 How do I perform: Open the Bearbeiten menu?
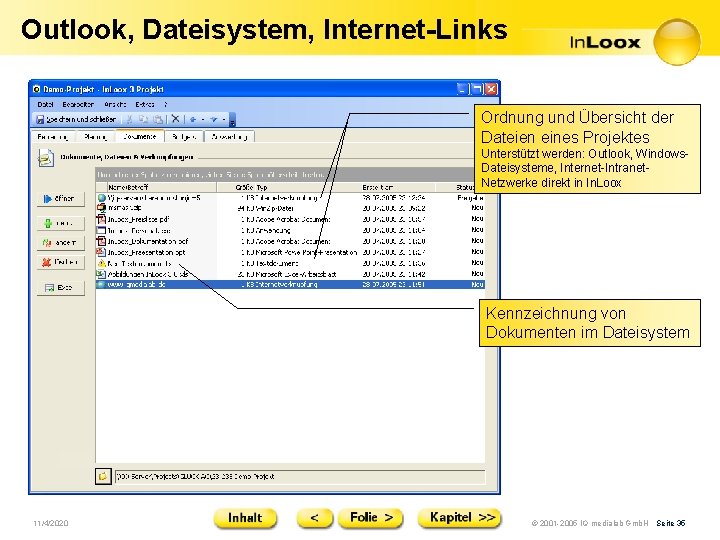coord(78,105)
